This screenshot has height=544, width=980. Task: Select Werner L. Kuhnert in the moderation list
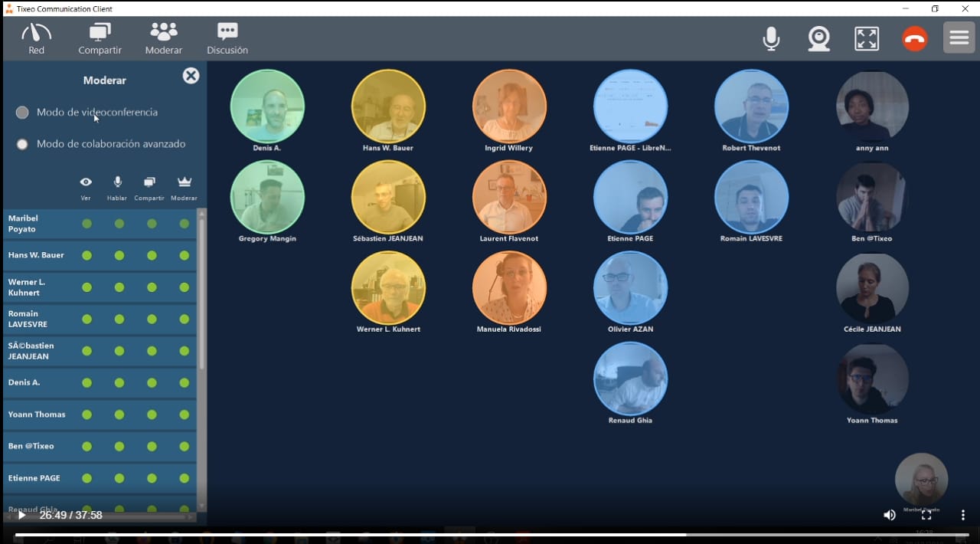(100, 287)
